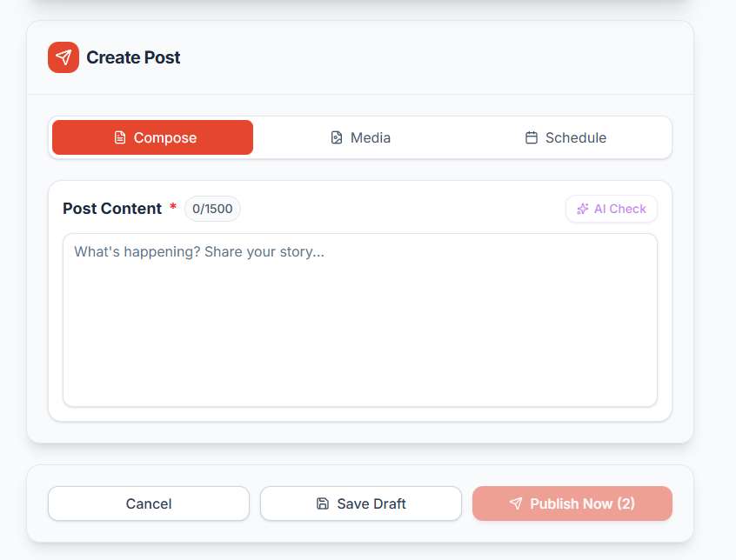Run AI Check on the post

(x=612, y=209)
